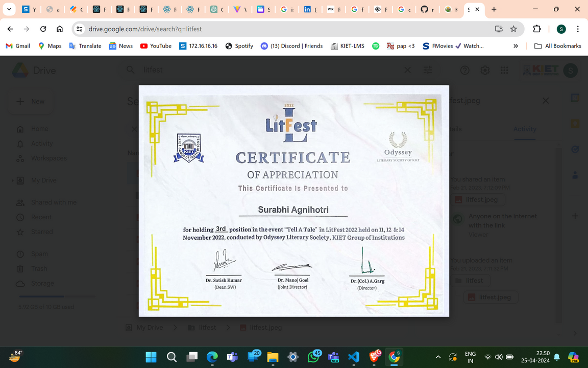Open the tab search dropdown arrow
Image resolution: width=588 pixels, height=368 pixels.
(x=9, y=9)
